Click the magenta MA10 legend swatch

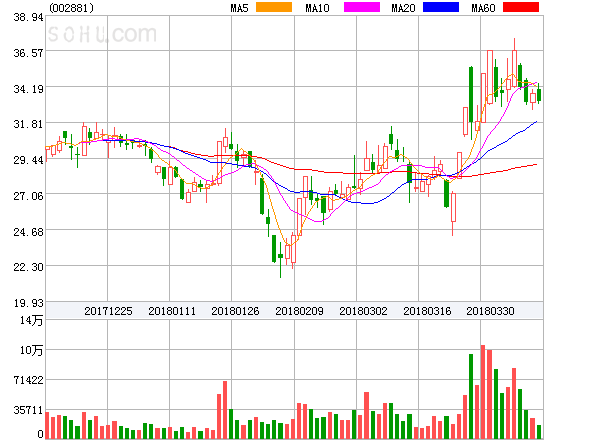coord(362,7)
